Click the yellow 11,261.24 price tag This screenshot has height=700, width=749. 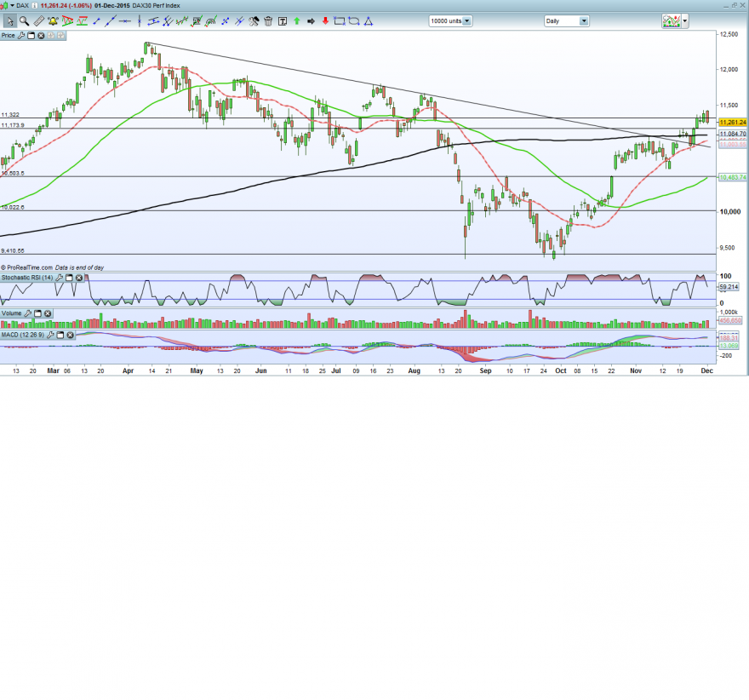[733, 123]
